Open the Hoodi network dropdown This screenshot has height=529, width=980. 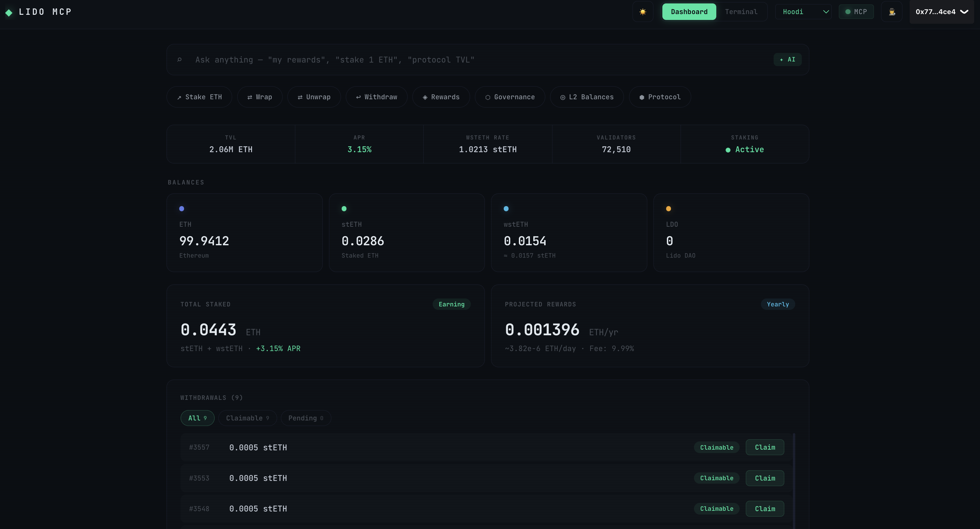pyautogui.click(x=803, y=12)
